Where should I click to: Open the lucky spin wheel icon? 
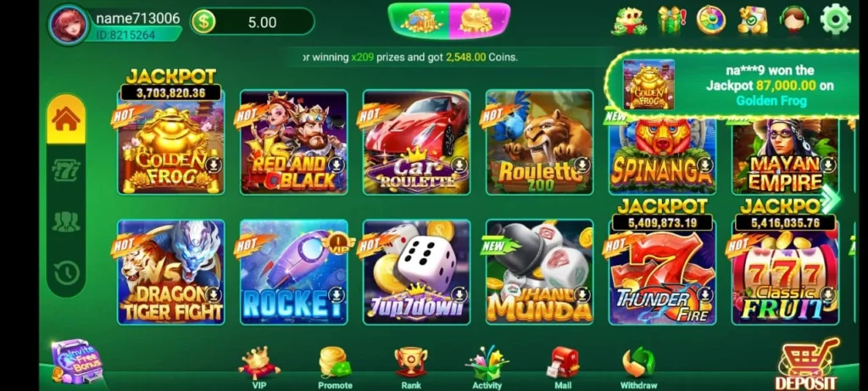coord(711,20)
